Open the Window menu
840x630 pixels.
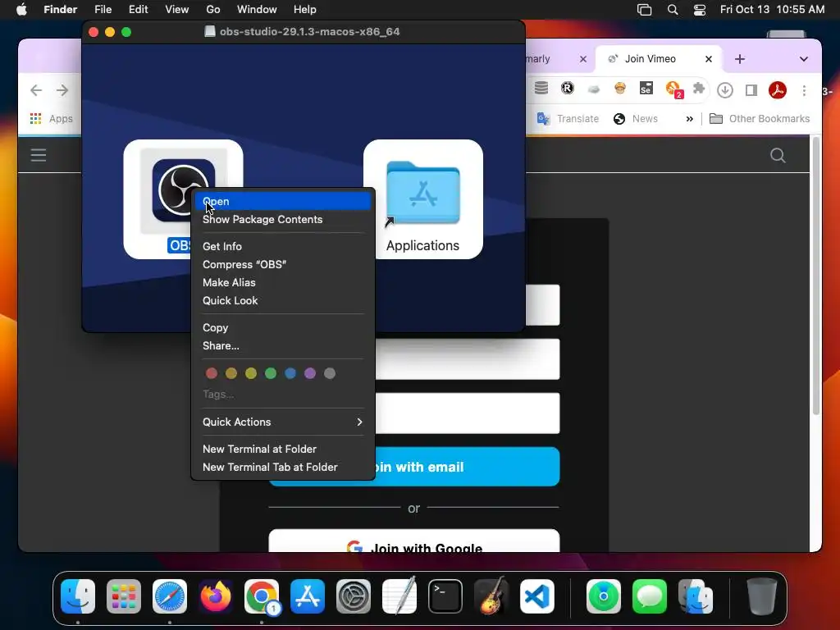257,10
